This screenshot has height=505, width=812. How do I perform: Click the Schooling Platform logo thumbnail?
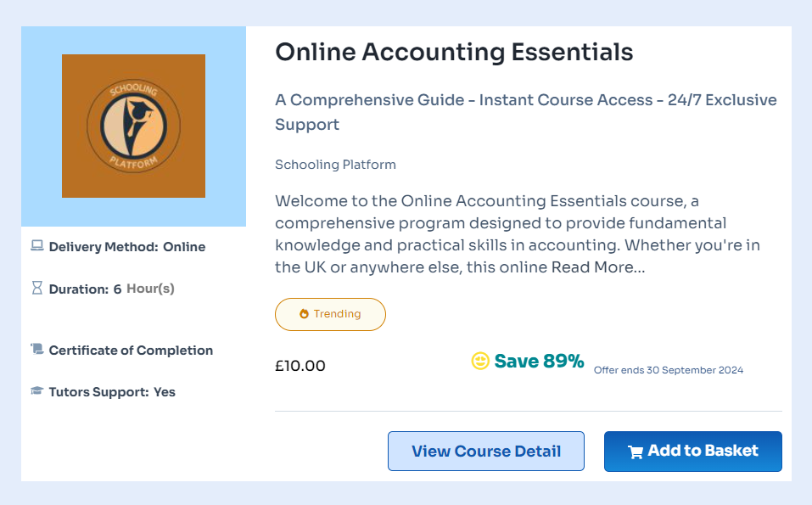[133, 126]
